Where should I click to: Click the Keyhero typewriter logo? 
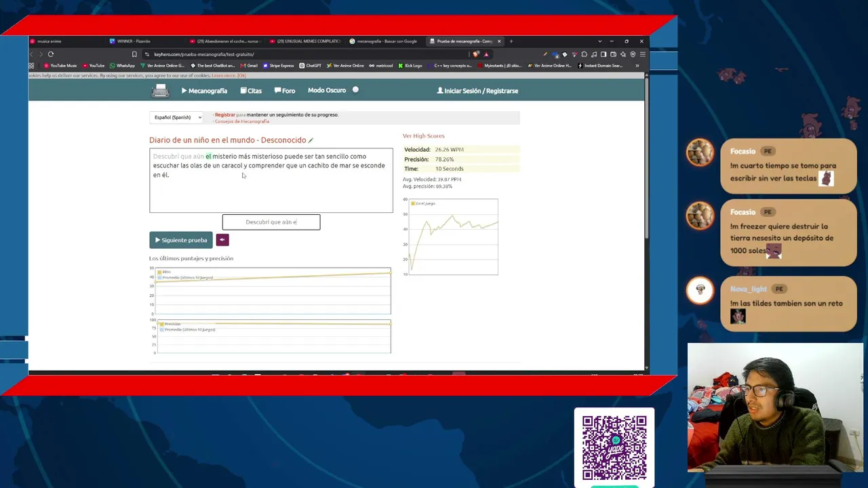[161, 91]
